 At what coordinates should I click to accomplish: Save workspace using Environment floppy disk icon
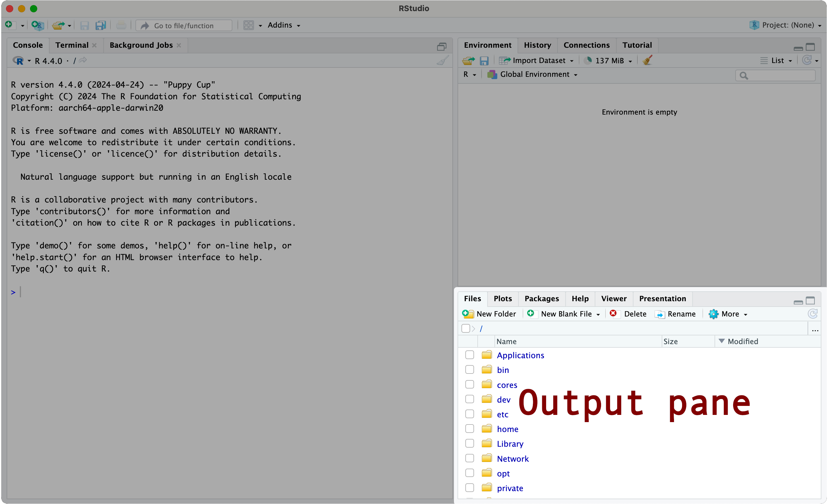click(x=484, y=61)
